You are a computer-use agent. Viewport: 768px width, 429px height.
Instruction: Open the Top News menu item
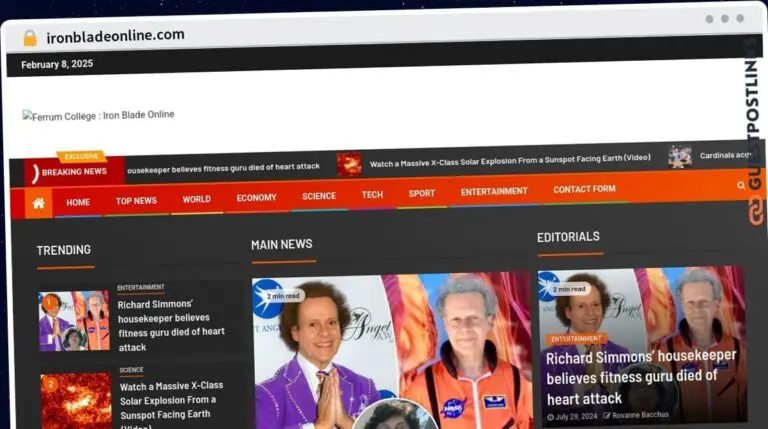[x=136, y=201]
